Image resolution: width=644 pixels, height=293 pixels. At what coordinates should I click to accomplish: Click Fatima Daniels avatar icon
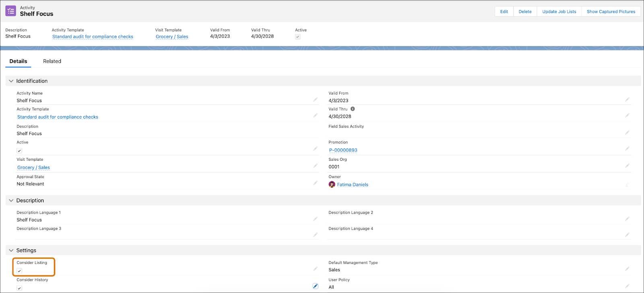coord(332,185)
